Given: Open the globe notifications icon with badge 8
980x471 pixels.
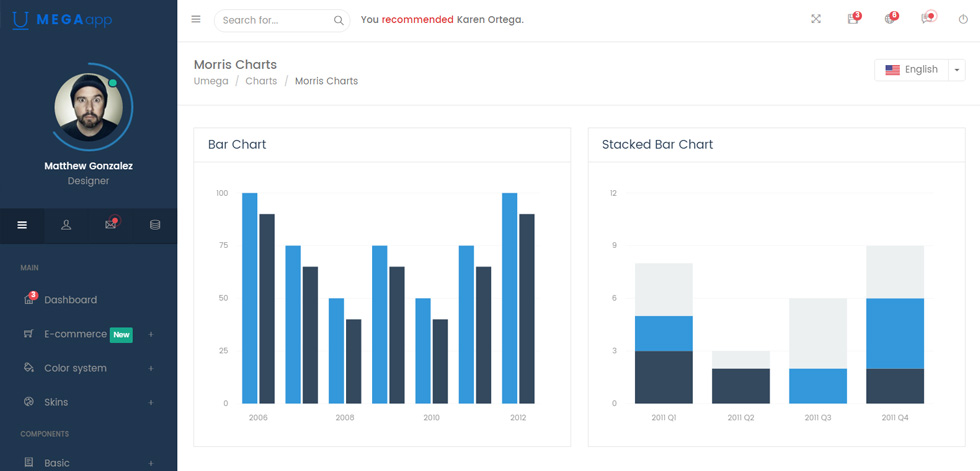Looking at the screenshot, I should point(891,18).
